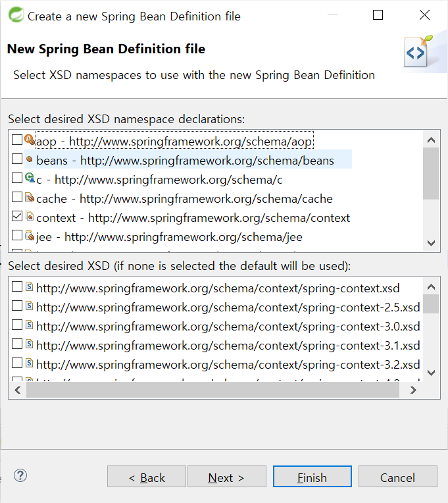Click the spring-context-2.5.xsd file icon

tap(30, 305)
